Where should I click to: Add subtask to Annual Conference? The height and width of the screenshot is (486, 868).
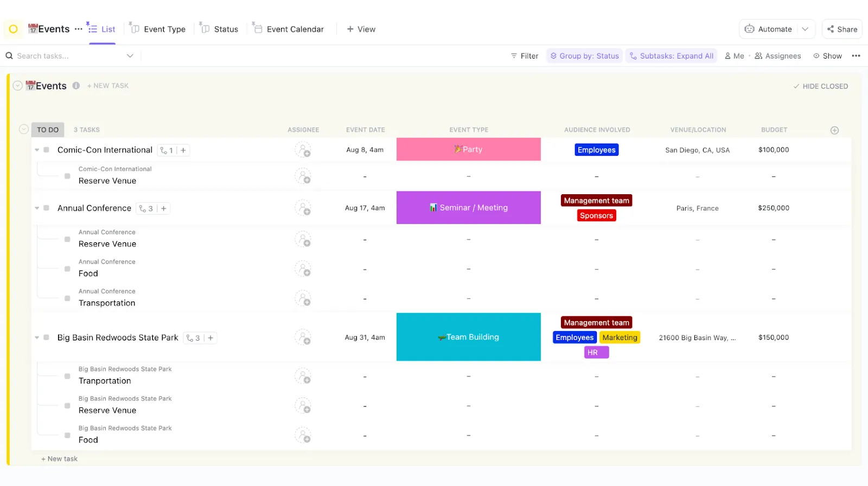tap(163, 208)
